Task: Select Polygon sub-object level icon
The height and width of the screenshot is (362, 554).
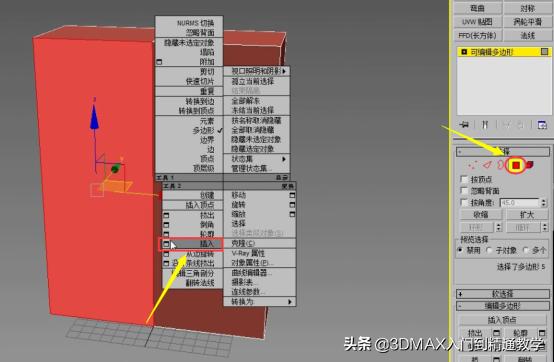Action: pos(516,165)
